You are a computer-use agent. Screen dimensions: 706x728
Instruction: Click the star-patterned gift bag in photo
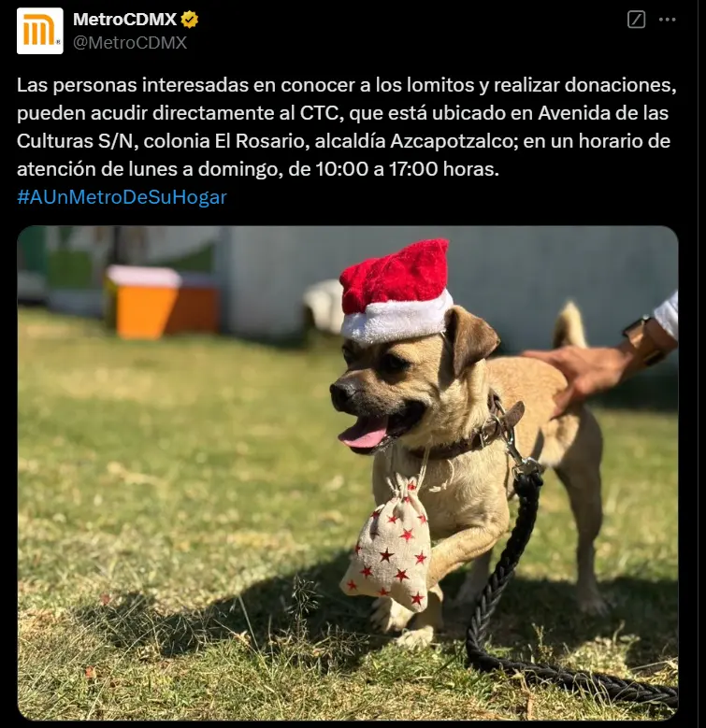click(x=388, y=545)
